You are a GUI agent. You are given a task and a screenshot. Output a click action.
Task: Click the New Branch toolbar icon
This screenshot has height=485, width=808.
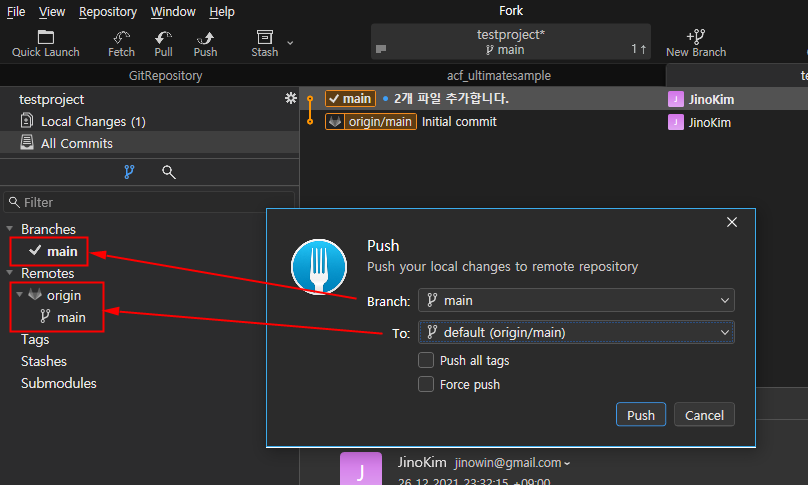click(696, 43)
